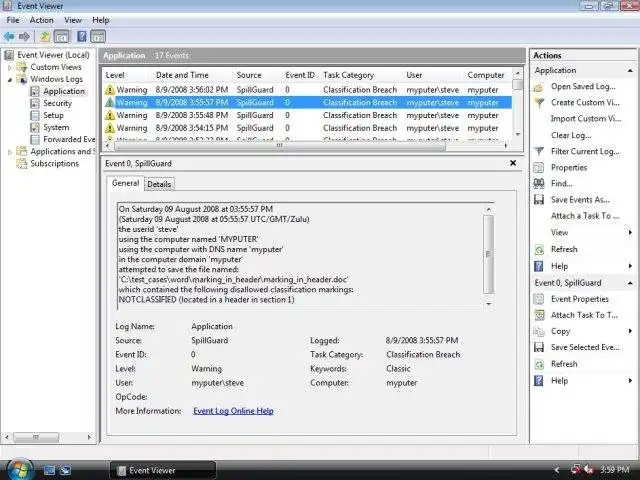Click the taskbar clock showing 3:59 PM
Viewport: 640px width, 480px height.
(x=615, y=470)
